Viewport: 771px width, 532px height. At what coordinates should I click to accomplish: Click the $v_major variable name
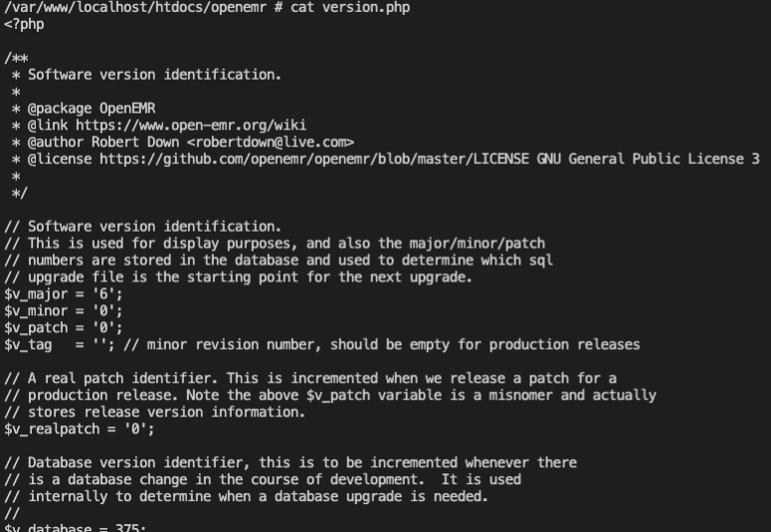(36, 294)
